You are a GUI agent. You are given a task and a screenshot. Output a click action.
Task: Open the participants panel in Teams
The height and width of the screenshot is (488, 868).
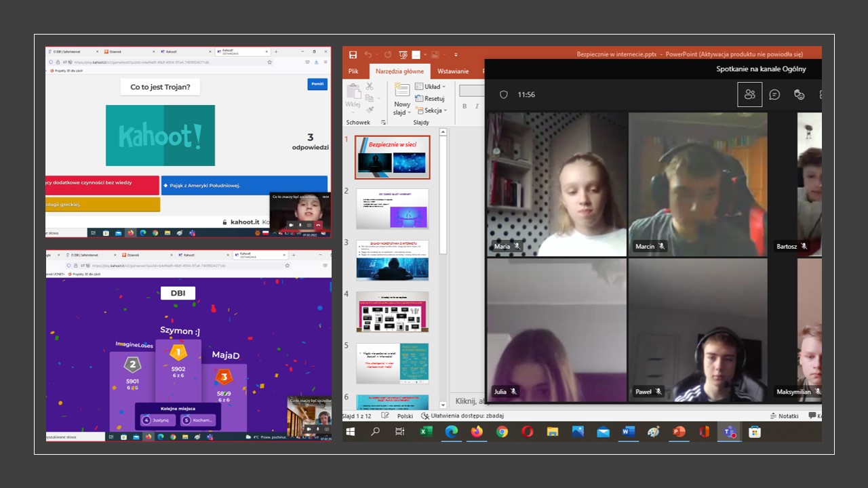[749, 95]
